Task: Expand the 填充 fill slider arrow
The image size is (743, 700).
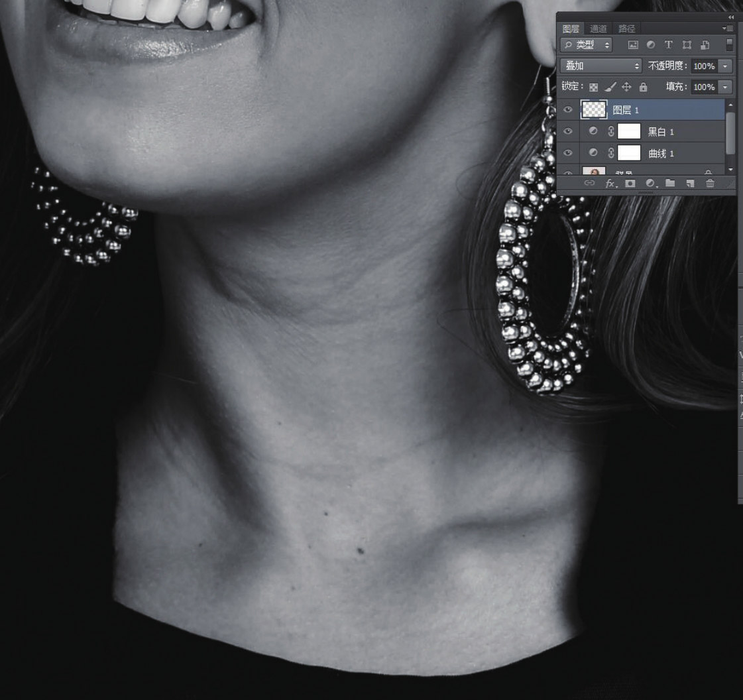Action: [x=726, y=87]
